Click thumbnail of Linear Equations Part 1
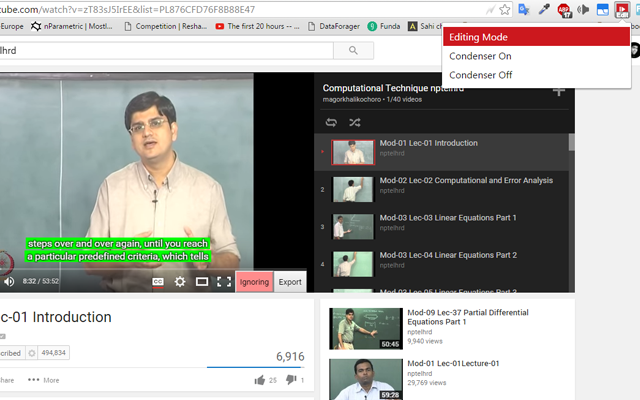 353,227
